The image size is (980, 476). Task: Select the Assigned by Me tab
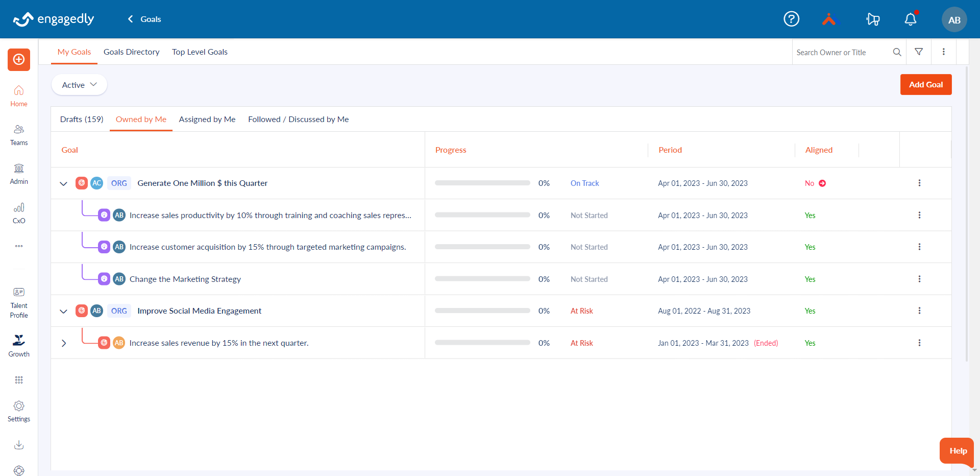[207, 119]
